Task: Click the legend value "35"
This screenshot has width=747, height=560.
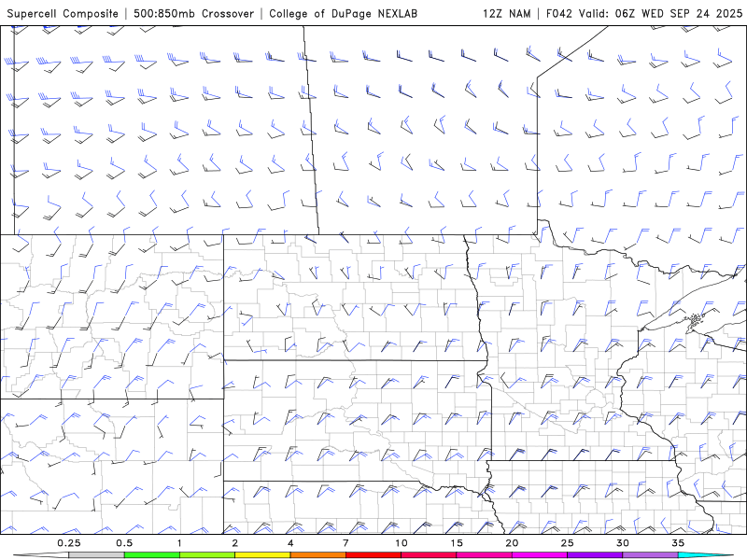Action: (x=678, y=543)
